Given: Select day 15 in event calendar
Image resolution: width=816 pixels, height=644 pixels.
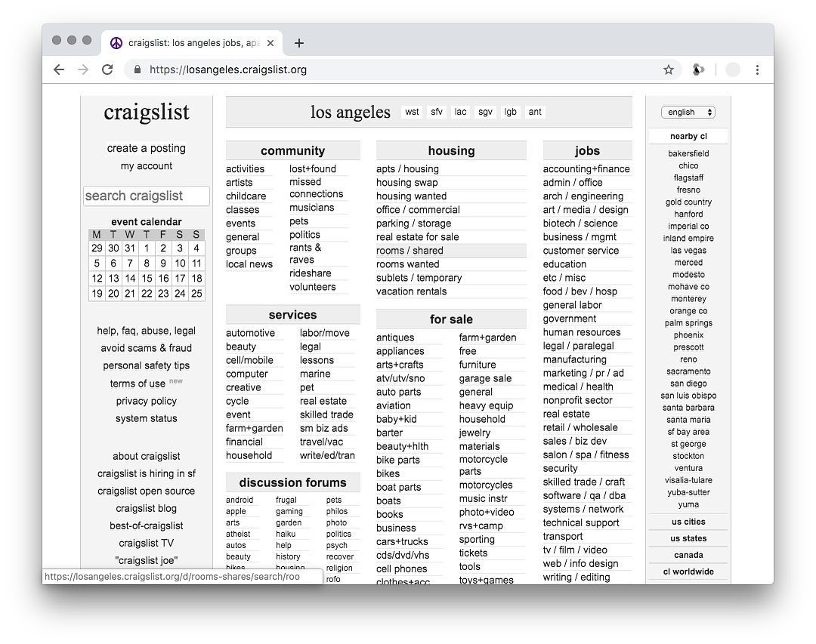Looking at the screenshot, I should (147, 279).
